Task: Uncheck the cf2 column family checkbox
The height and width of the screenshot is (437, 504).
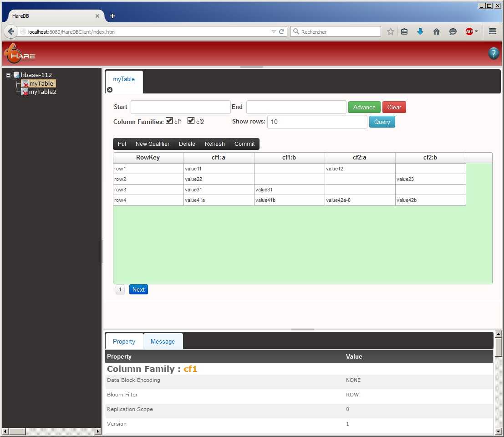Action: pos(191,121)
